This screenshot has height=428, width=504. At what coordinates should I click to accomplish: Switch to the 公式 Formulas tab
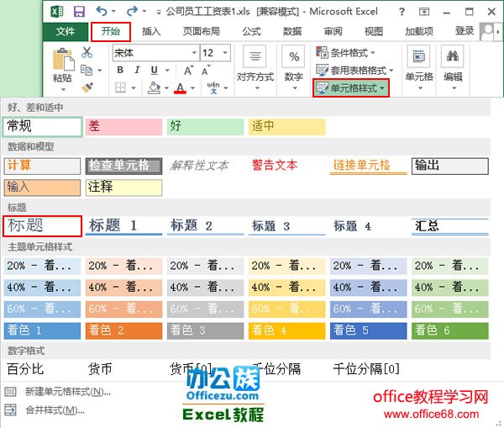coord(251,32)
